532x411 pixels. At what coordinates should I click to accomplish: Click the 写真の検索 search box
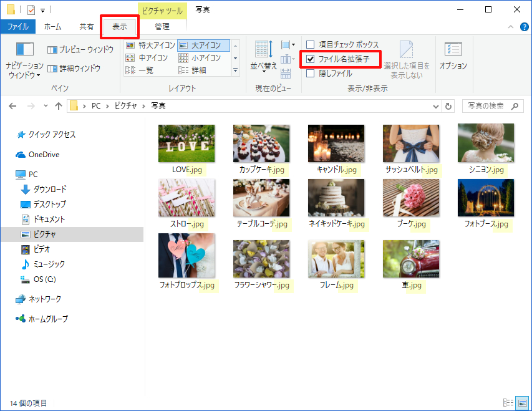pyautogui.click(x=493, y=106)
